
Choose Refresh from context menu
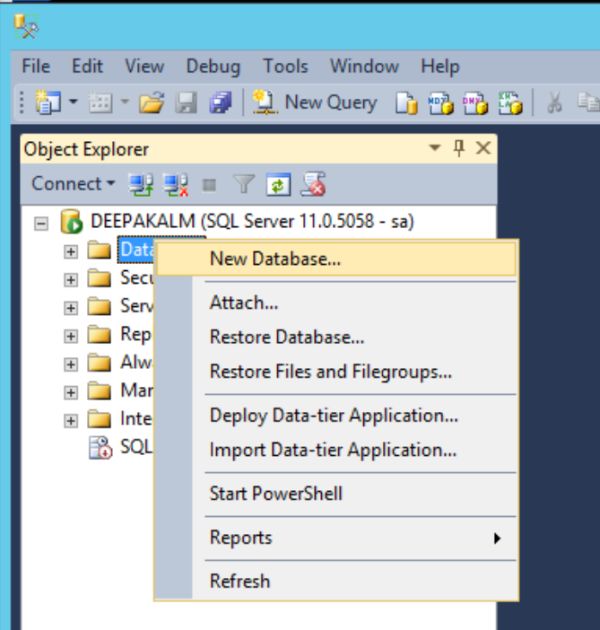(336, 581)
